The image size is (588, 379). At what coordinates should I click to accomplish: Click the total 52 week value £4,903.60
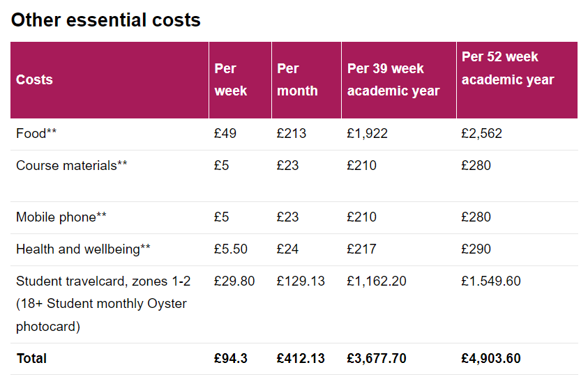(x=491, y=358)
